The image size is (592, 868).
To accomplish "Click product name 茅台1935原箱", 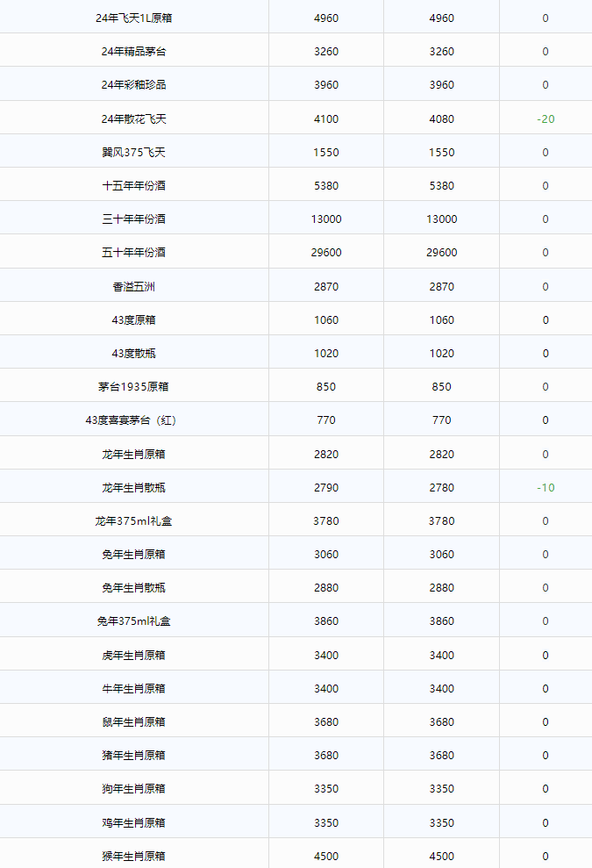I will [134, 386].
